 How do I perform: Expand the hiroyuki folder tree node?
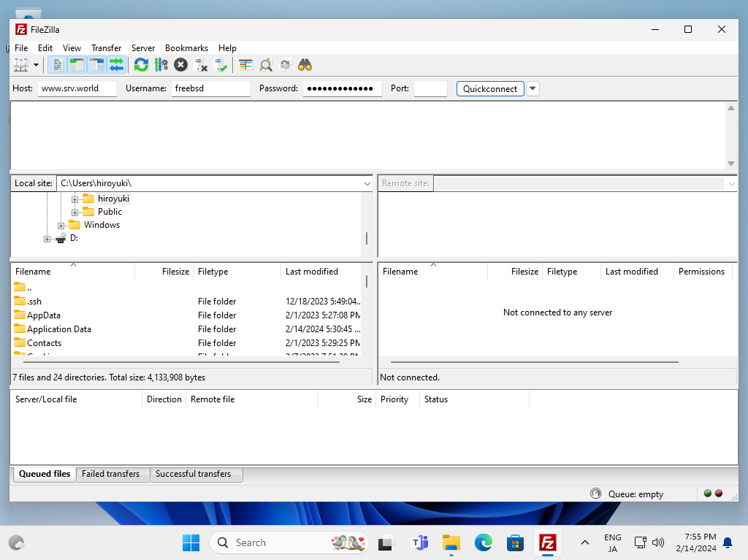(x=75, y=199)
